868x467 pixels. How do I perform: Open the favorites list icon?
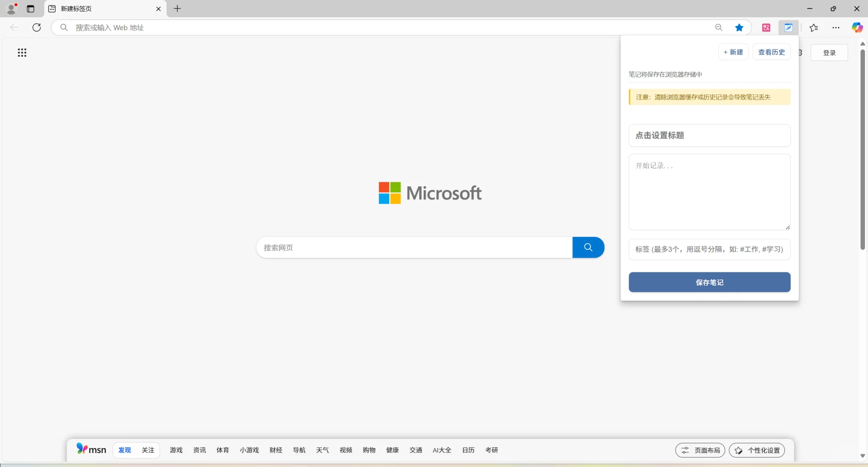[813, 28]
